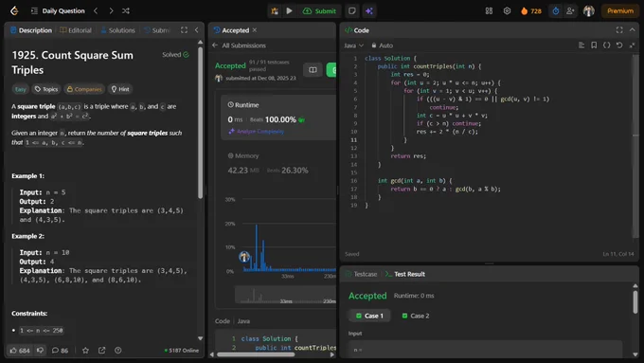Share the problem with the external link icon
Viewport: 644px width, 363px height.
point(102,351)
